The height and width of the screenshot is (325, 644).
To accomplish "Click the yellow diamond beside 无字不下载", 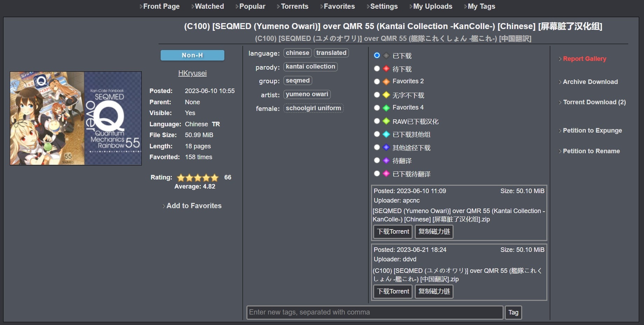I will coord(386,94).
